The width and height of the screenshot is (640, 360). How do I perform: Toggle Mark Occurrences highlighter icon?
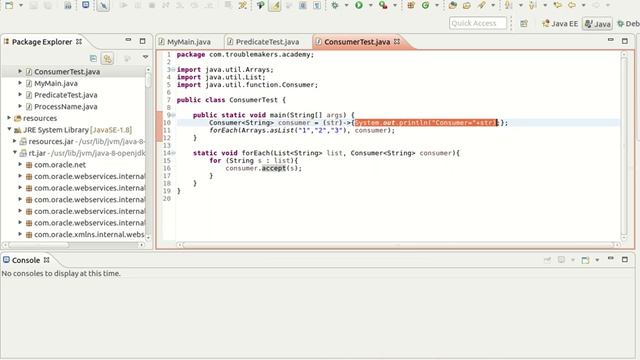[275, 5]
